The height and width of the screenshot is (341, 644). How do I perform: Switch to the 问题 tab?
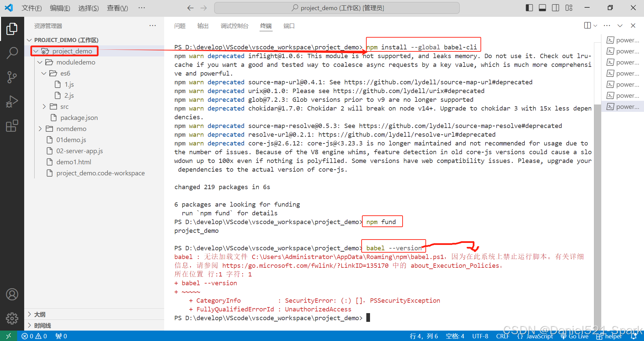pos(180,26)
